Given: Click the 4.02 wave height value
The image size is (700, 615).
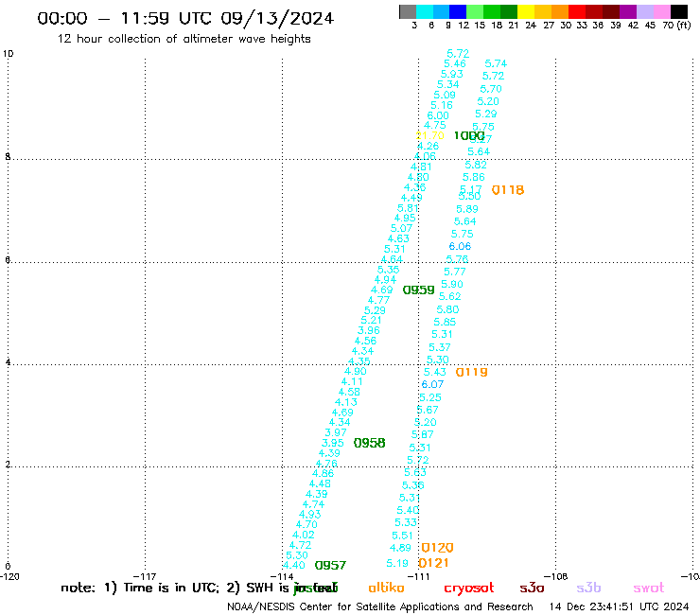Looking at the screenshot, I should click(303, 535).
